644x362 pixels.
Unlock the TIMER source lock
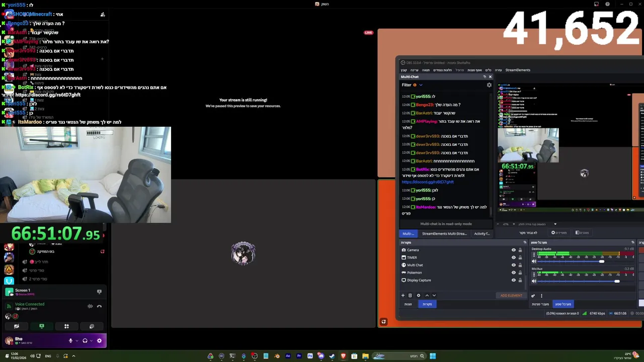(x=520, y=257)
